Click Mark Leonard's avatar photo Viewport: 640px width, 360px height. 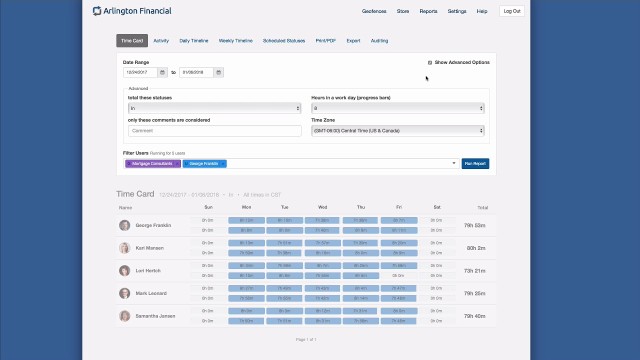pos(124,293)
